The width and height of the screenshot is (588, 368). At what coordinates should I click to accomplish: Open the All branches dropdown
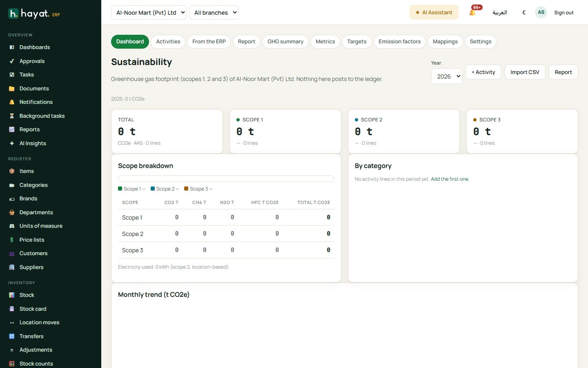214,13
